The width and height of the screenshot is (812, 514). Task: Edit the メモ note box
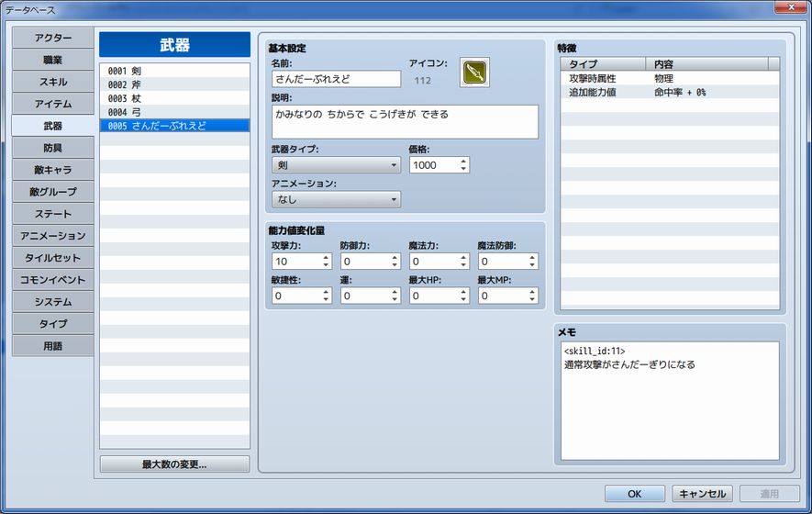click(x=670, y=400)
